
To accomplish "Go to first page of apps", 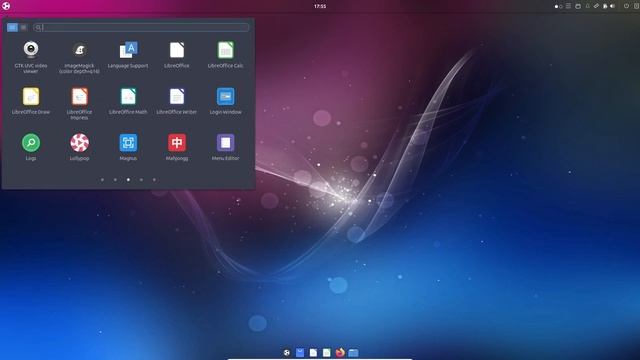I will (x=102, y=180).
